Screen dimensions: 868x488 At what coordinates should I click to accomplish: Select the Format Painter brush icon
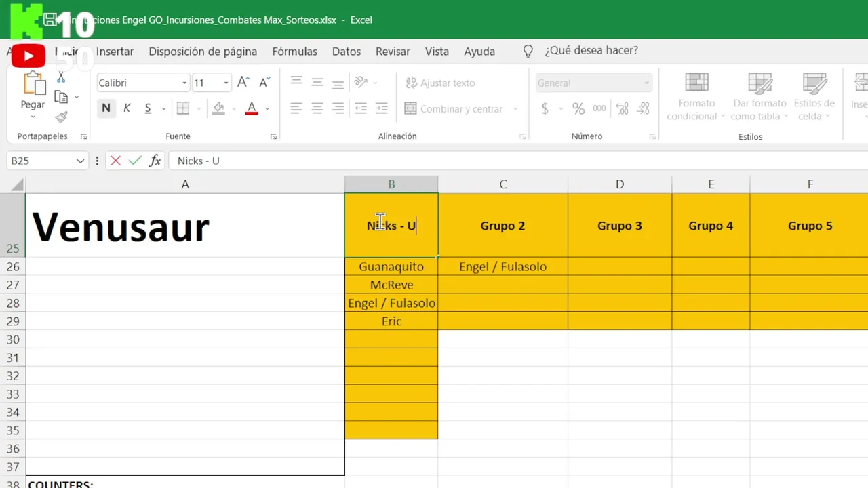click(61, 117)
